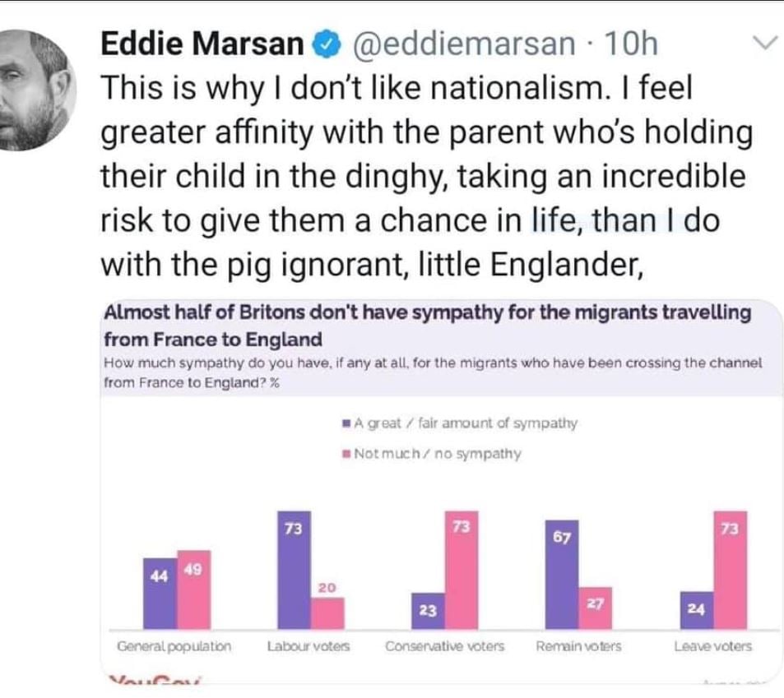Click the Eddie Marsan display name
The height and width of the screenshot is (698, 784).
coord(202,44)
